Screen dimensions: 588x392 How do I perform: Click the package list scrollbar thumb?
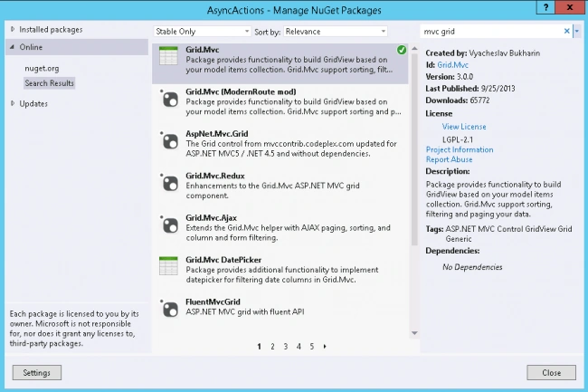coord(414,149)
